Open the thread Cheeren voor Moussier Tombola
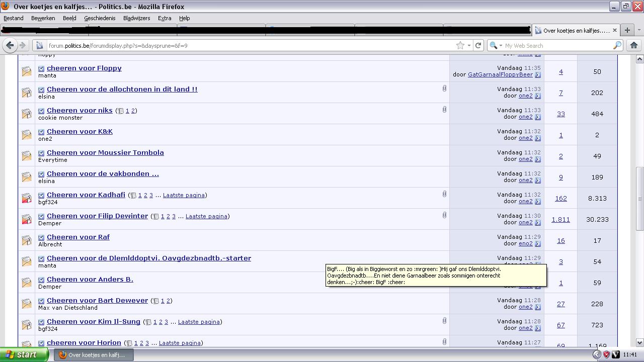This screenshot has width=644, height=362. point(105,152)
